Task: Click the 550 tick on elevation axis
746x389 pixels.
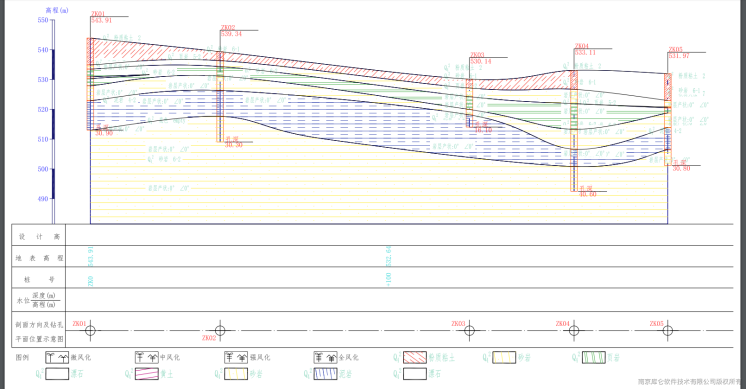Action: (x=43, y=20)
